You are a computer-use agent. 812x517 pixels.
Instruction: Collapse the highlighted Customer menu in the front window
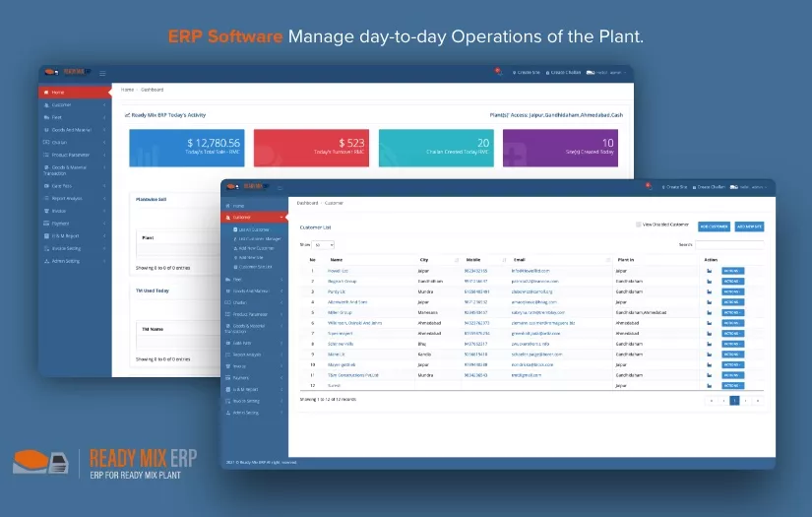click(x=254, y=217)
